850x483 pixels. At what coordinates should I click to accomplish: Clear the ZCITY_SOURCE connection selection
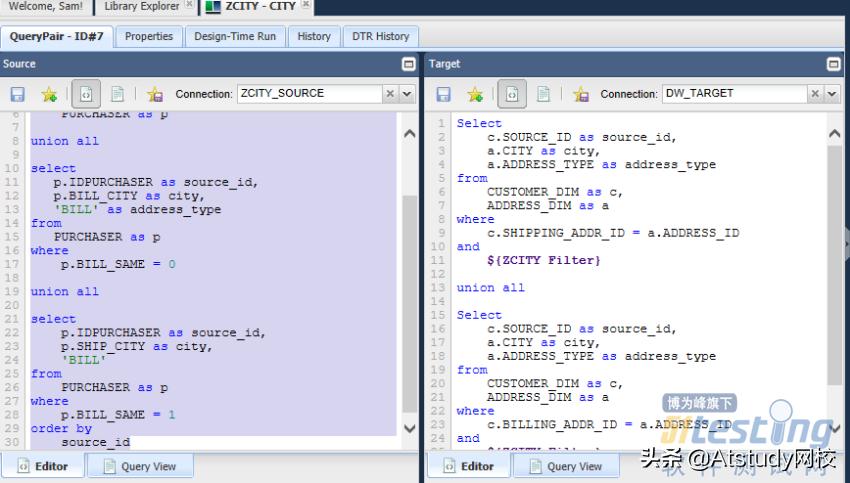[390, 94]
